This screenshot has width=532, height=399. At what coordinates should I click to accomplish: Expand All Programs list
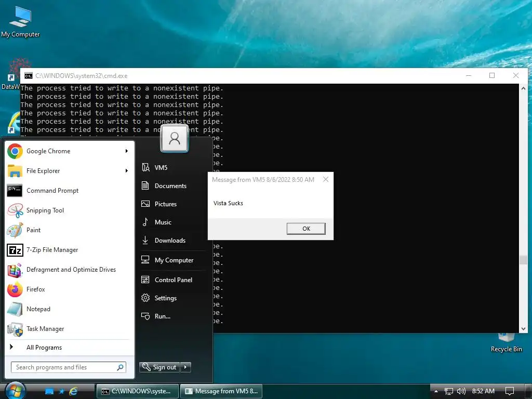(70, 347)
